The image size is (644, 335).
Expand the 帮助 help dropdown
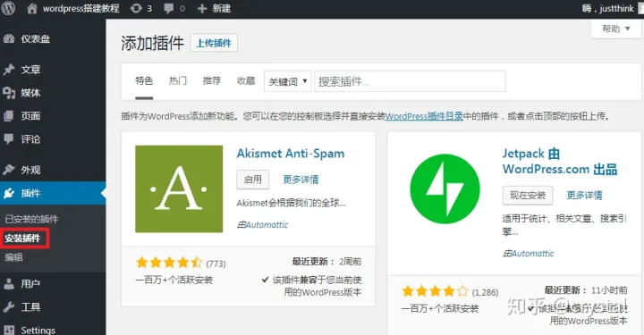coord(616,29)
